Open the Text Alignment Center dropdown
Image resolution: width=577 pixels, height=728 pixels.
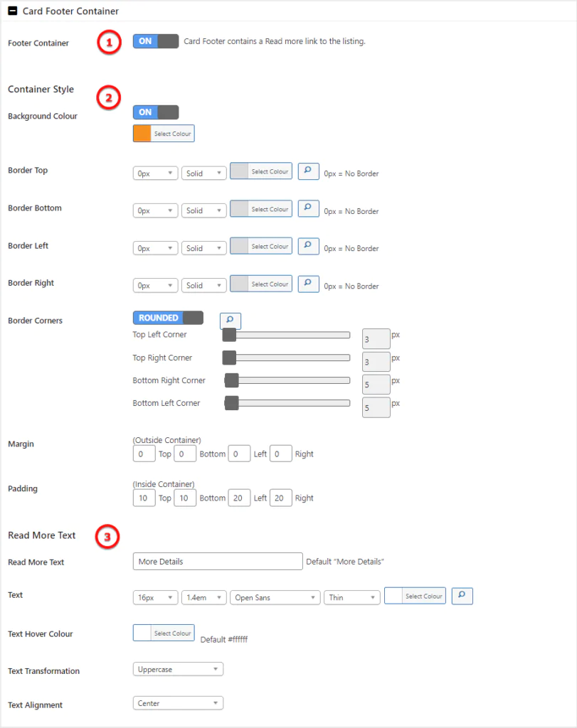pos(178,703)
